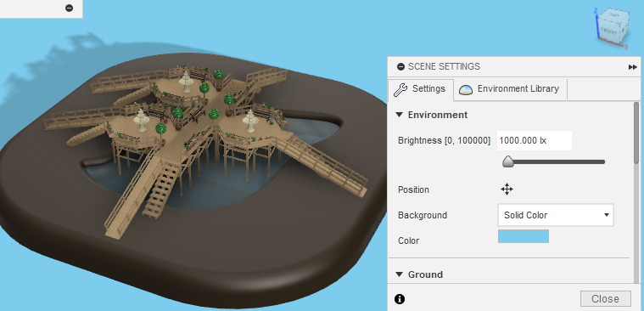Click the minus icon in the top-left panel
Image resolution: width=644 pixels, height=311 pixels.
pos(69,8)
